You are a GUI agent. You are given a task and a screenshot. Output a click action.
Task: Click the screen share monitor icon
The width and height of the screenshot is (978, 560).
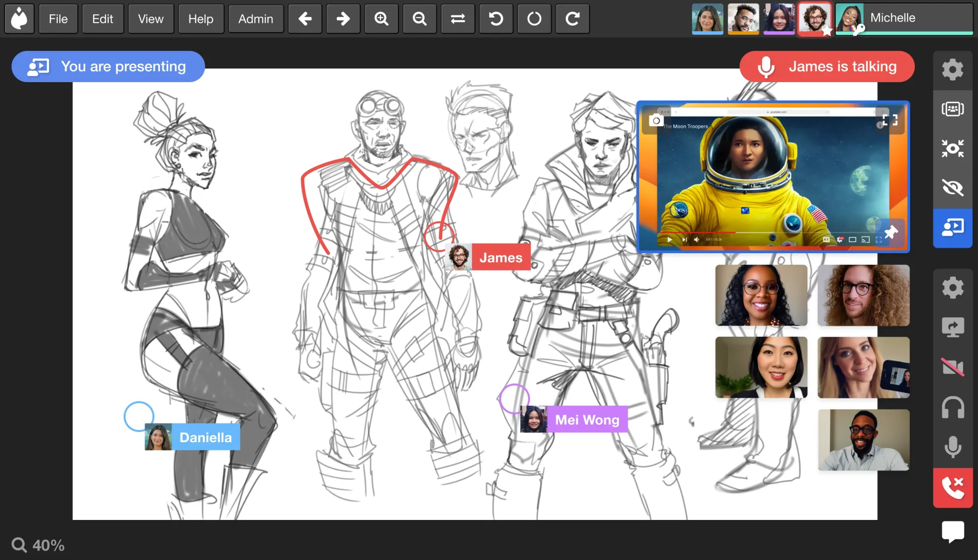(x=953, y=327)
